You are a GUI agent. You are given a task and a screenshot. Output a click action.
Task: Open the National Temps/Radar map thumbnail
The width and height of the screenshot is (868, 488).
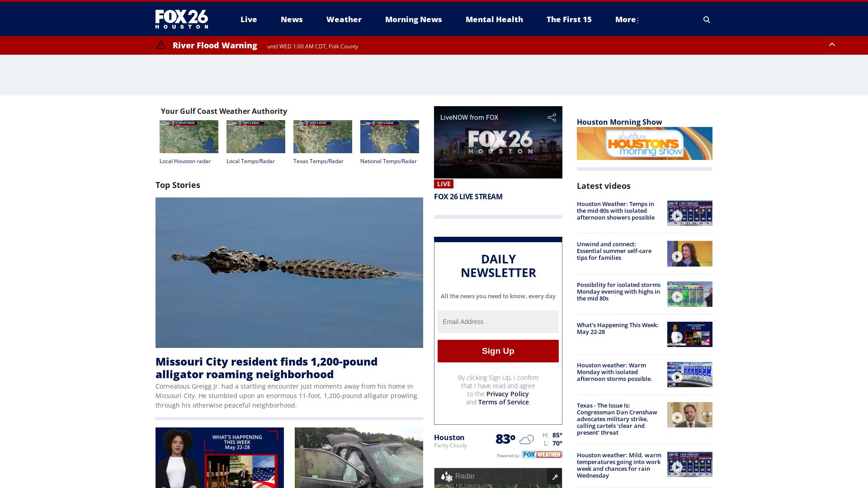(x=390, y=136)
